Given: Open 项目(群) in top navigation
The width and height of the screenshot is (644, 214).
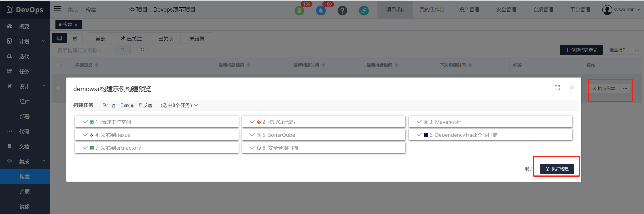Looking at the screenshot, I should 395,9.
